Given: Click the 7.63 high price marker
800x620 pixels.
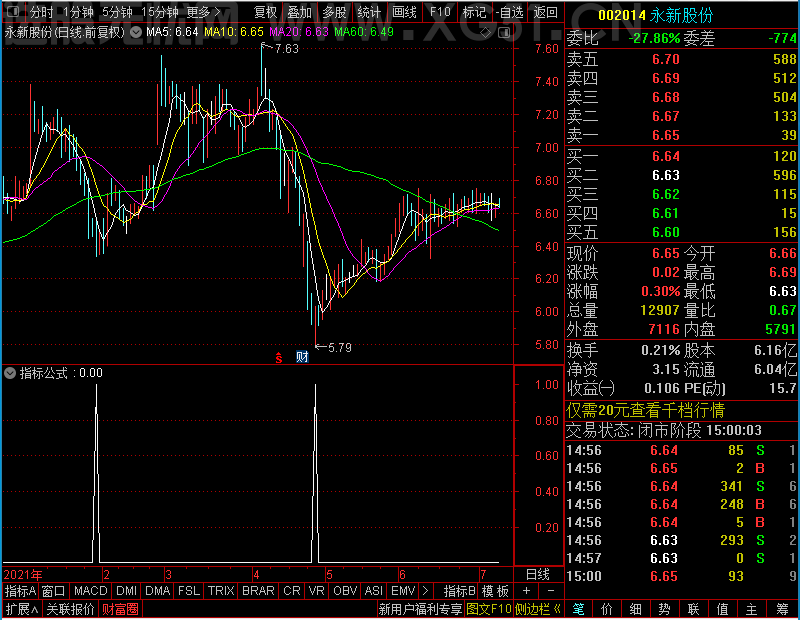Looking at the screenshot, I should [x=287, y=48].
